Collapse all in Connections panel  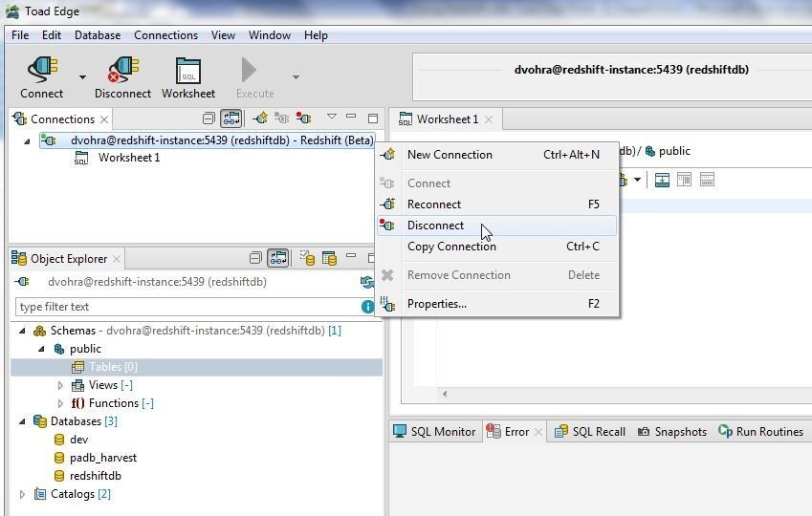[x=208, y=118]
